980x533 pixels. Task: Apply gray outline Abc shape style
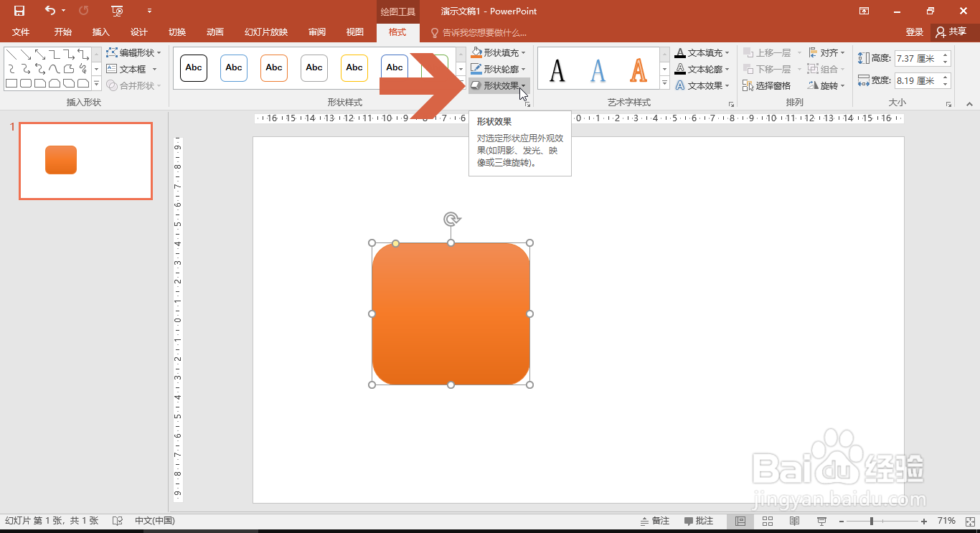[314, 67]
